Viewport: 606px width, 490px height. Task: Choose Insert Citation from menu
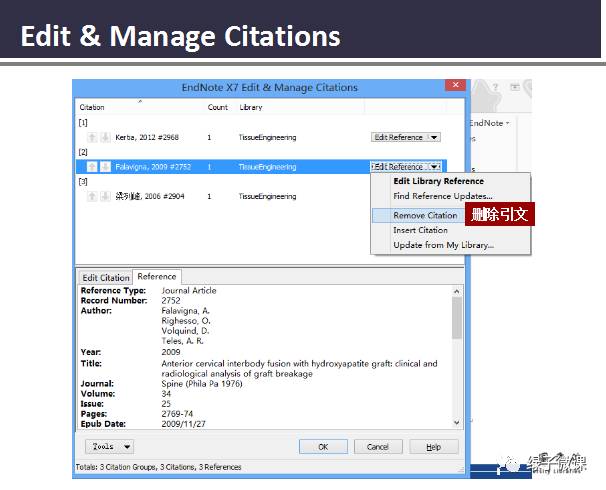click(420, 230)
